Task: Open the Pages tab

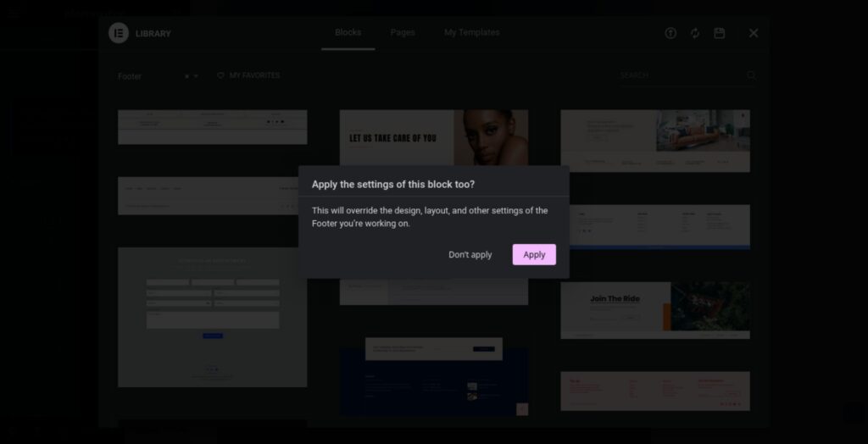Action: coord(403,33)
